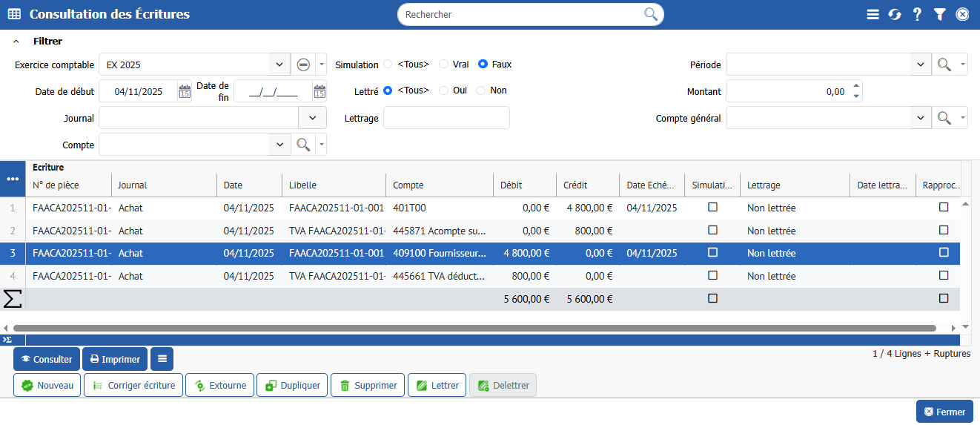Click the Corriger écriture button
Screen dimensions: 980x425
tap(133, 385)
